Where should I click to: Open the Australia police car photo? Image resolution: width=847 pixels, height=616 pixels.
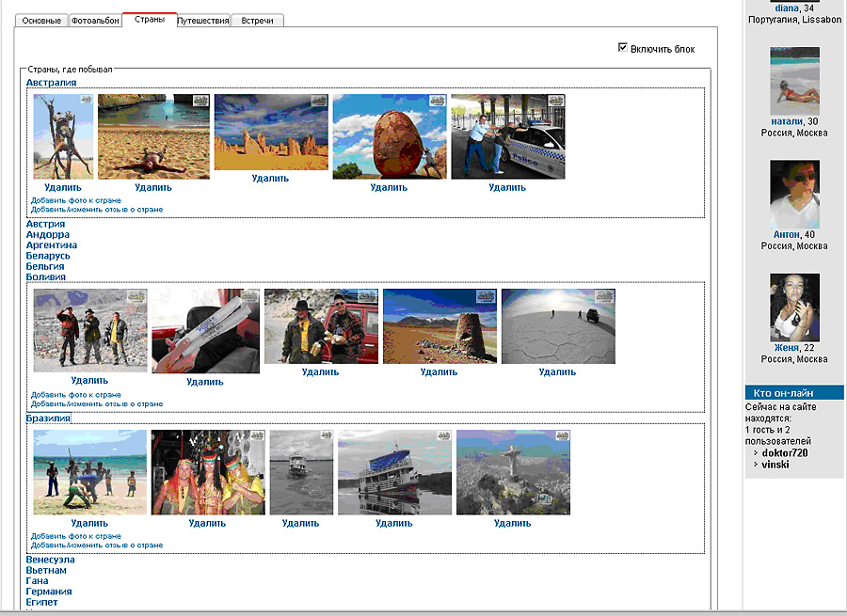[x=508, y=136]
